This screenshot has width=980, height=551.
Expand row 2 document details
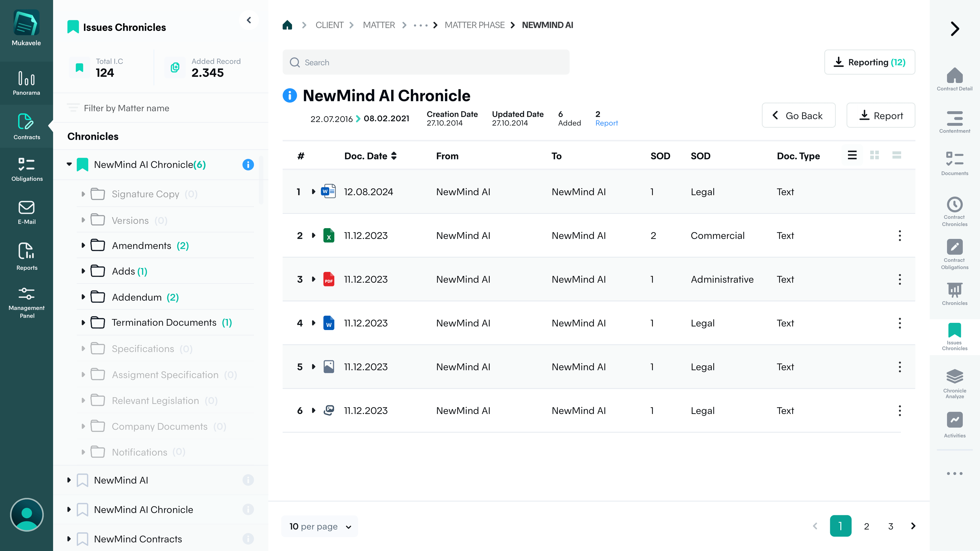point(313,236)
